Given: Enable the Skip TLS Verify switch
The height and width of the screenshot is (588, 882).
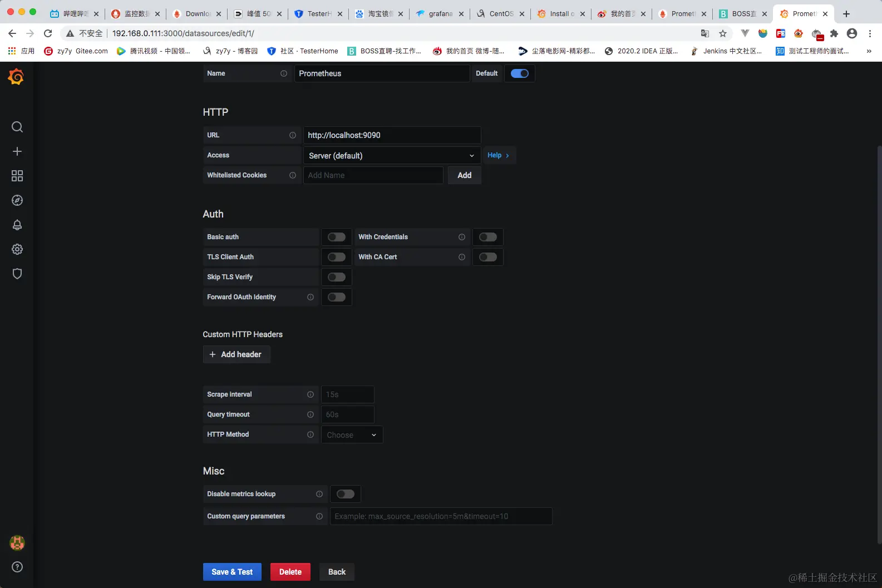Looking at the screenshot, I should (x=337, y=277).
